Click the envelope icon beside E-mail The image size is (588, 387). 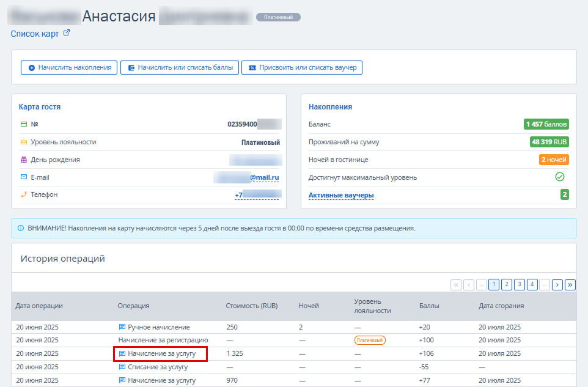[x=24, y=177]
